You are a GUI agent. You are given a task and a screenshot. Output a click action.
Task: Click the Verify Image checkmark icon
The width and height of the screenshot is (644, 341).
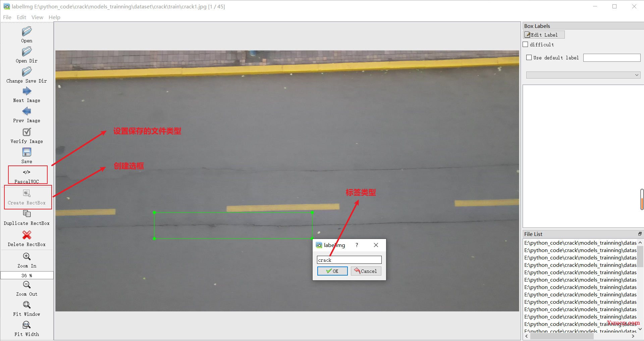27,132
